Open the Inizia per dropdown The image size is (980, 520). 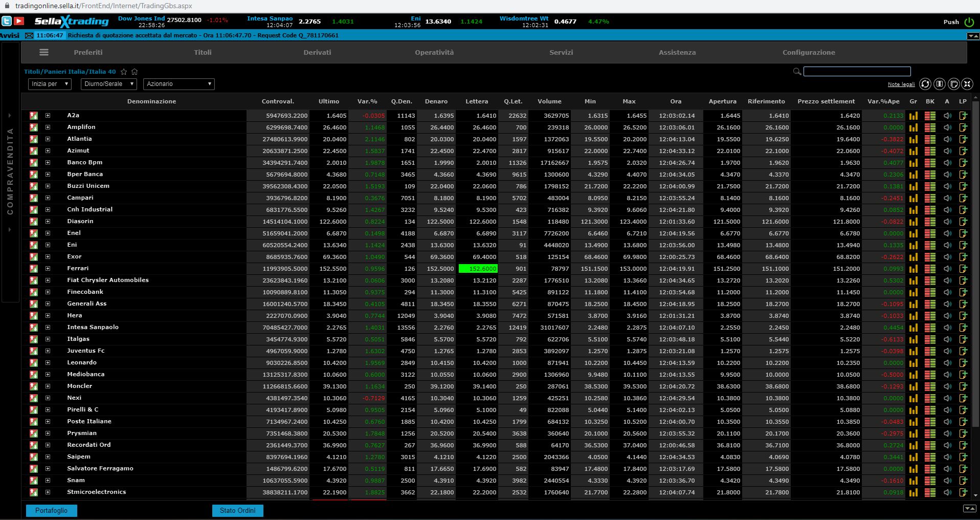pos(50,84)
